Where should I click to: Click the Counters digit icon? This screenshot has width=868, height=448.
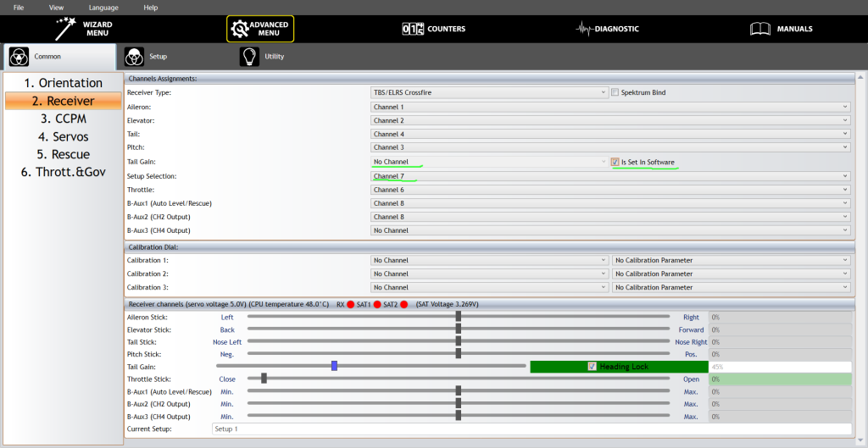coord(413,29)
